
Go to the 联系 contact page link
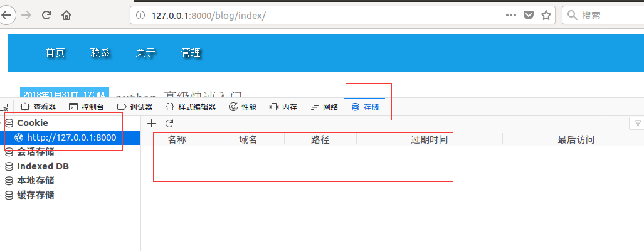point(100,53)
